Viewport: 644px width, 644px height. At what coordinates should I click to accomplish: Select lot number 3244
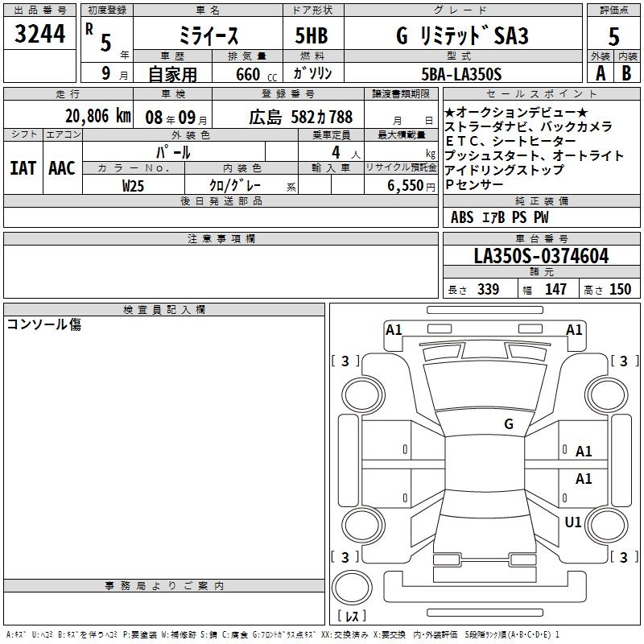point(39,34)
